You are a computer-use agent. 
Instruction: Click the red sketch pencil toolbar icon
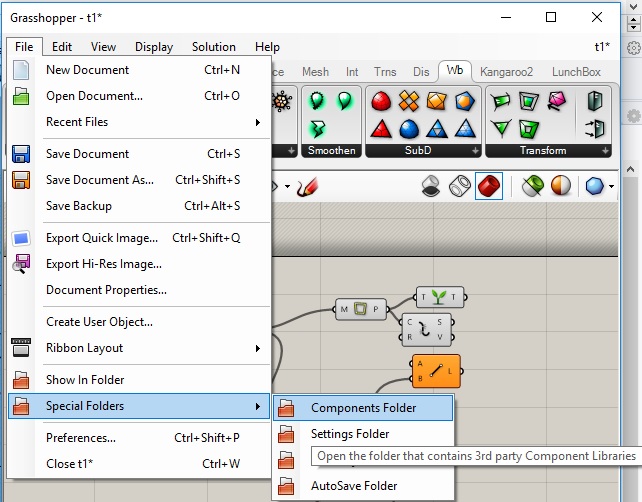click(x=307, y=187)
